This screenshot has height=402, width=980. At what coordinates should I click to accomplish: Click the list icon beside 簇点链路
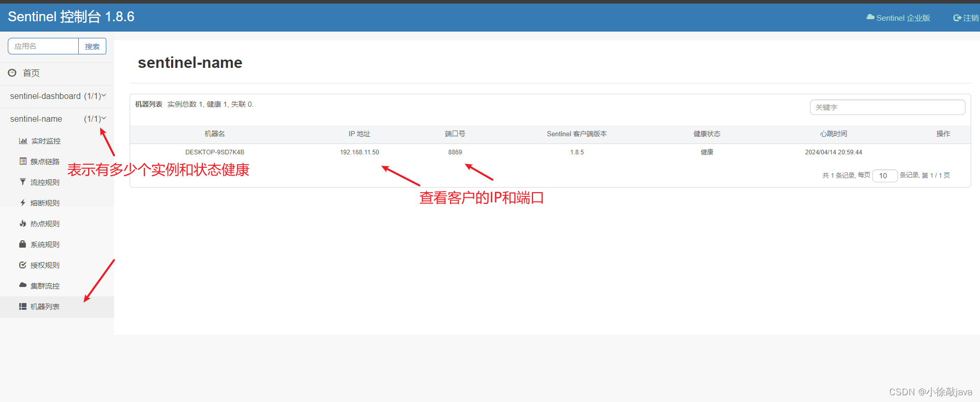[x=23, y=161]
